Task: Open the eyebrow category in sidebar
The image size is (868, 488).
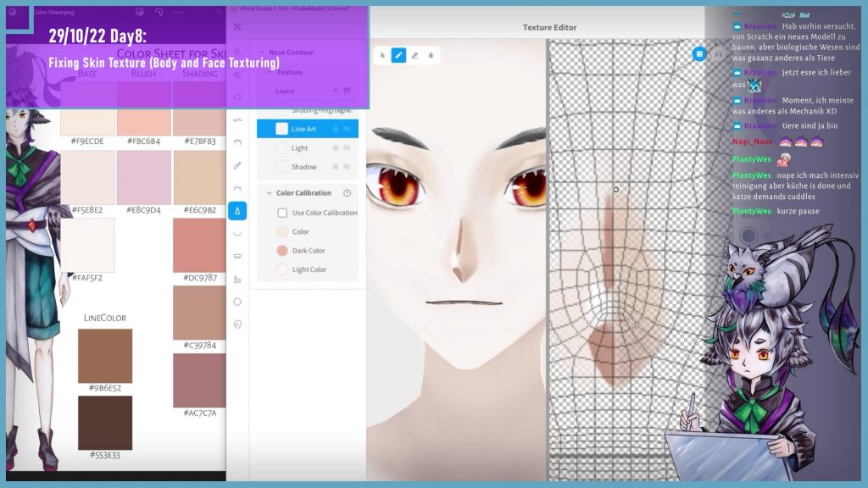Action: click(237, 120)
